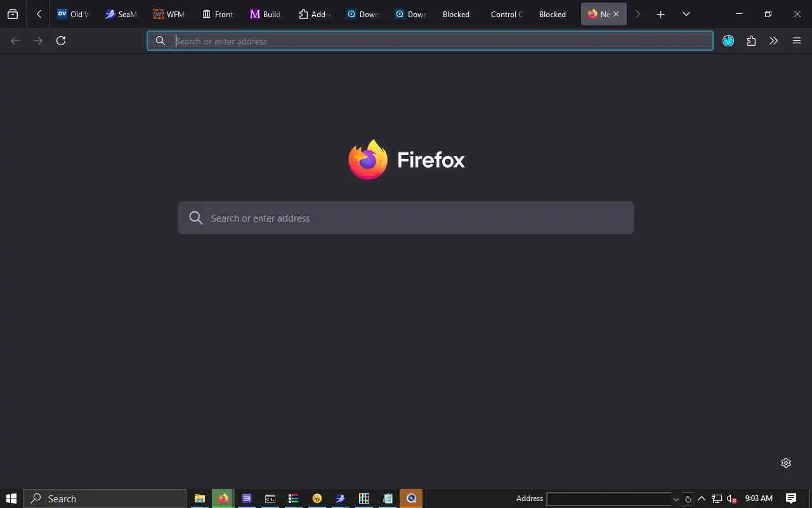
Task: Switch to the first Blocked tab
Action: (458, 14)
